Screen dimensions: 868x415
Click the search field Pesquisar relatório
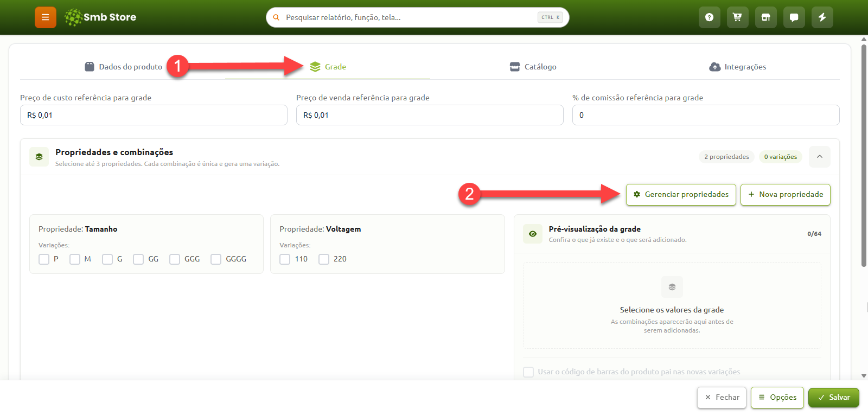[x=418, y=17]
